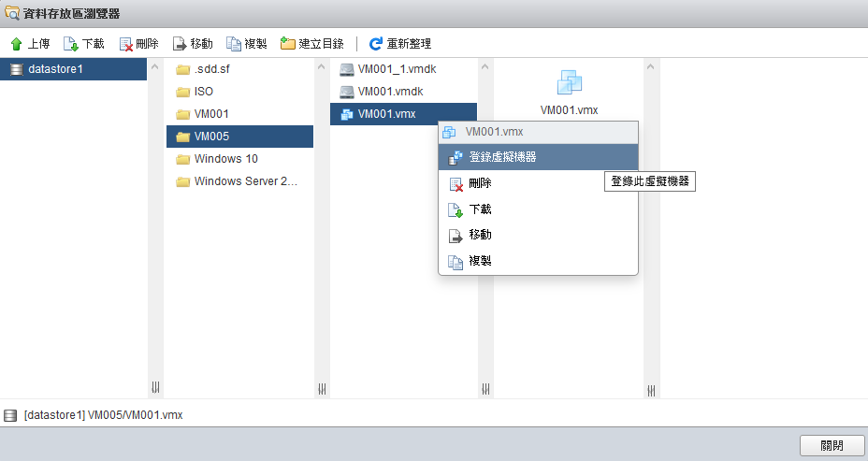
Task: Click the 刪除 delete toolbar icon
Action: (x=126, y=44)
